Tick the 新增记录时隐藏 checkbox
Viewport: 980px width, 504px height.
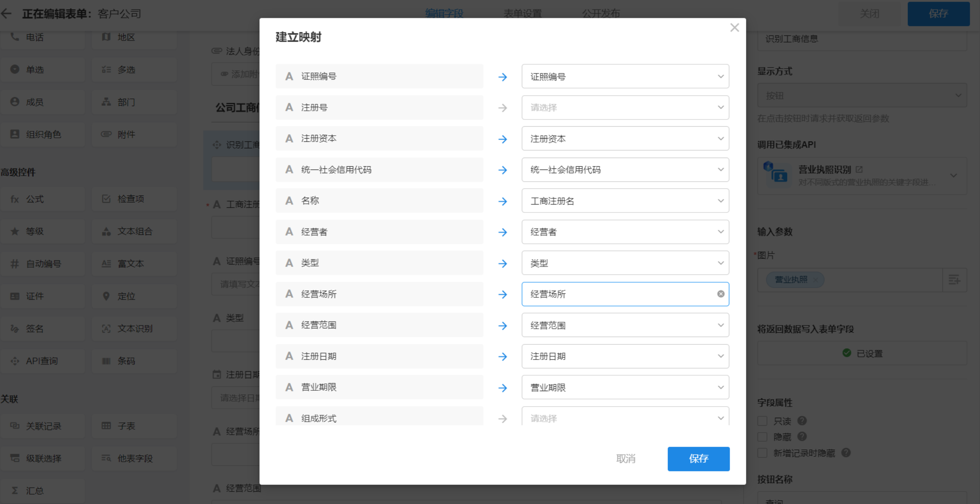762,453
